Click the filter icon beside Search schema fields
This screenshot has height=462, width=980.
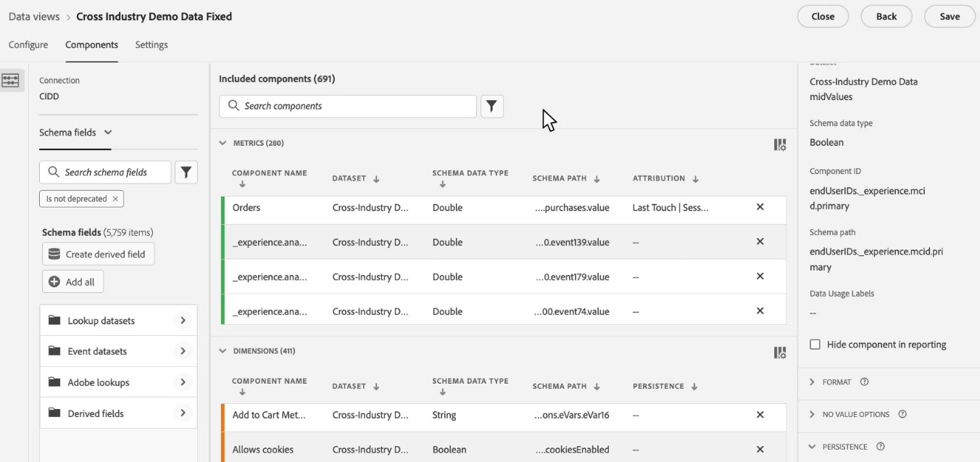tap(186, 173)
